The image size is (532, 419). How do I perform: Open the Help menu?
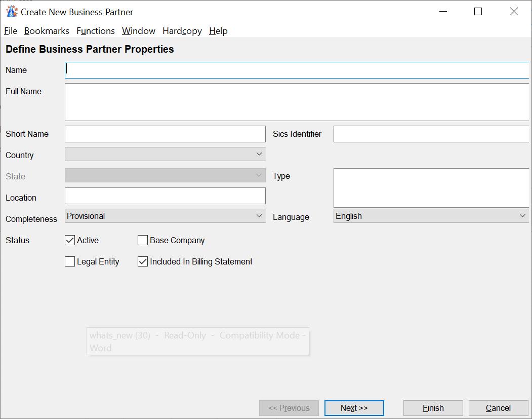coord(218,31)
